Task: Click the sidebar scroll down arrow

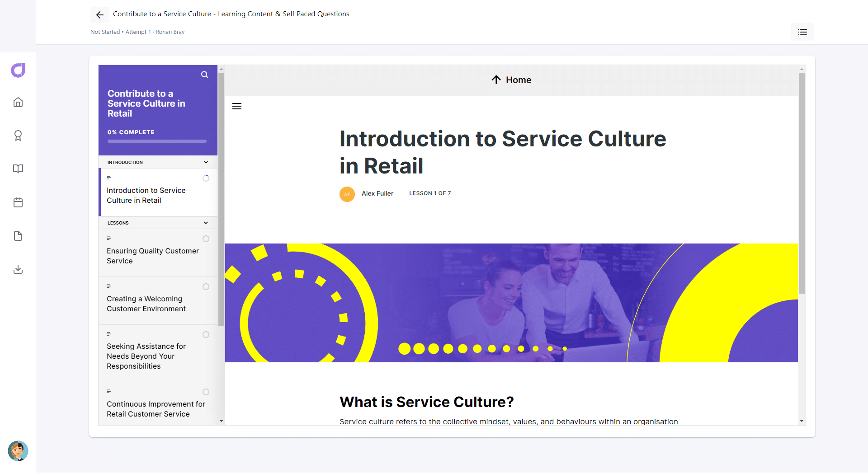Action: click(x=221, y=421)
